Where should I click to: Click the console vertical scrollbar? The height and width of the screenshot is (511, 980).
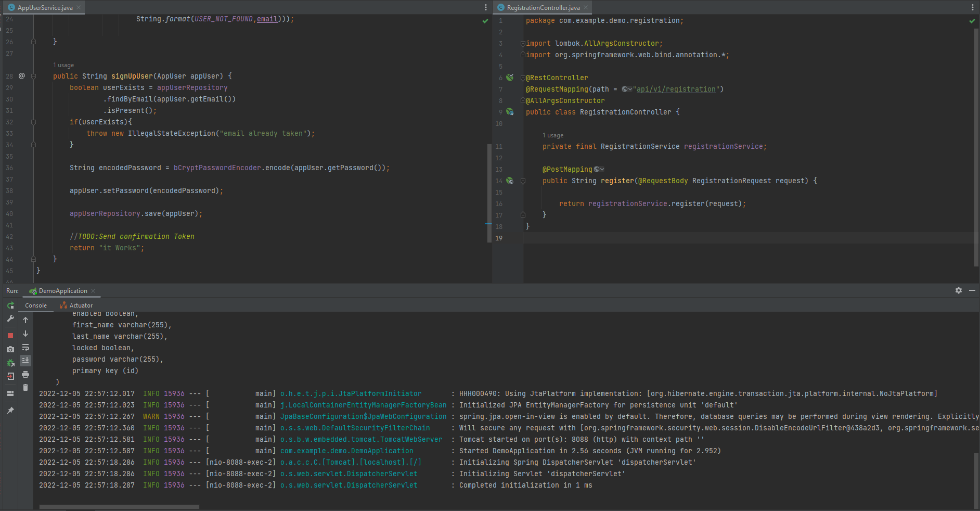click(x=976, y=480)
